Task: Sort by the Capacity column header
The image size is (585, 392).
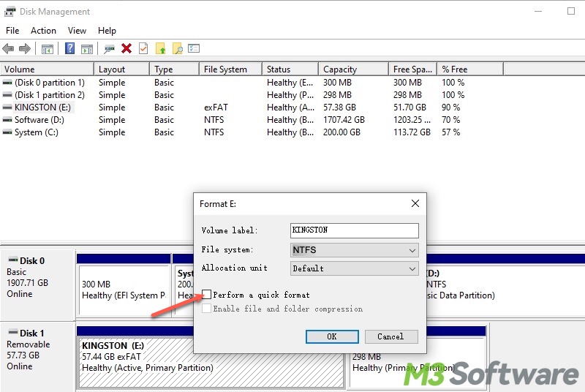Action: (x=353, y=69)
